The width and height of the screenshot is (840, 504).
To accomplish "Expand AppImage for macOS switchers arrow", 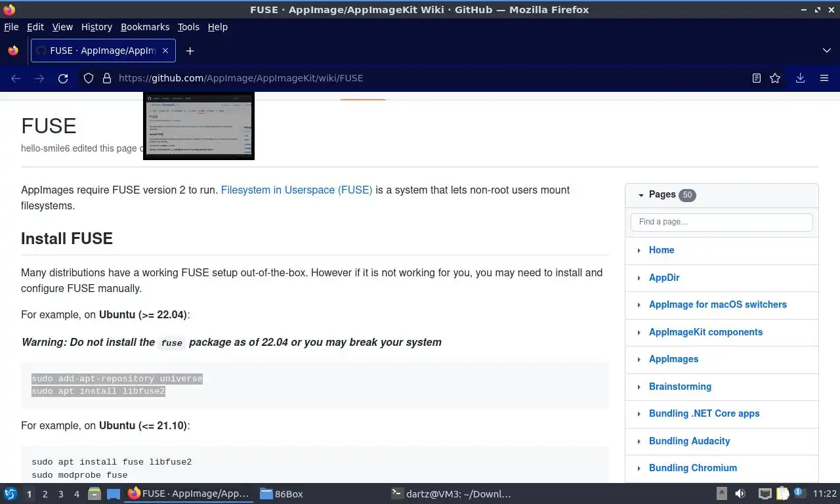I will (639, 304).
